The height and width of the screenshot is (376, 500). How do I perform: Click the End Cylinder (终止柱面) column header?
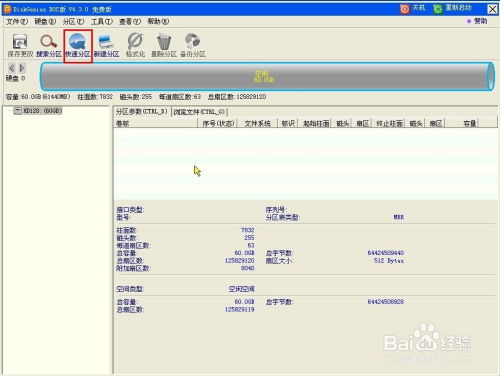coord(389,123)
